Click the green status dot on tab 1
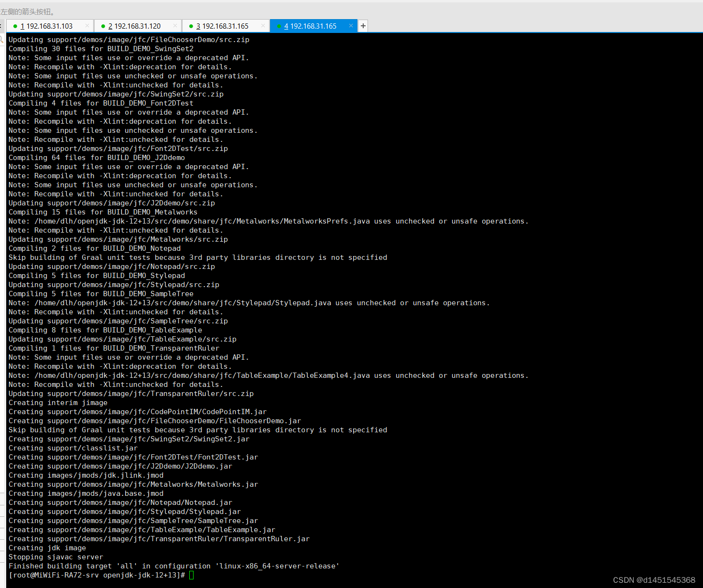The image size is (703, 588). click(x=15, y=26)
